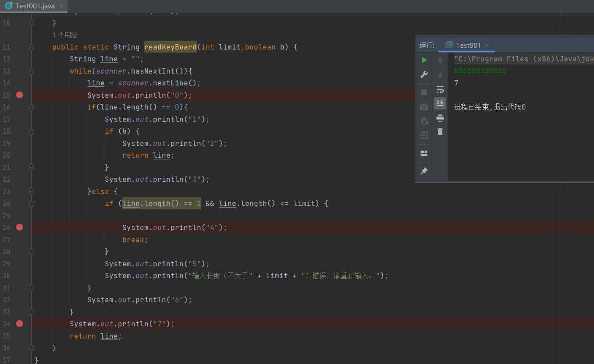
Task: Click the fold end marker on line 36
Action: [31, 348]
